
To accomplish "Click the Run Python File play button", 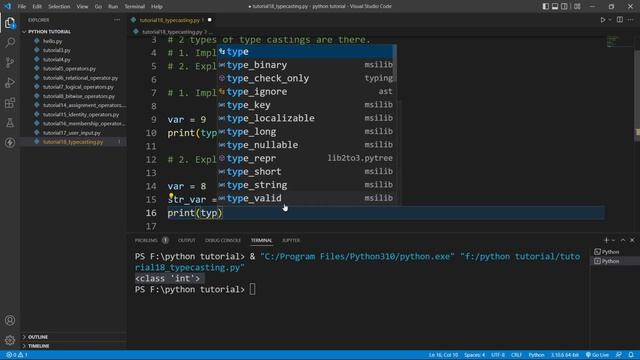I will 602,20.
